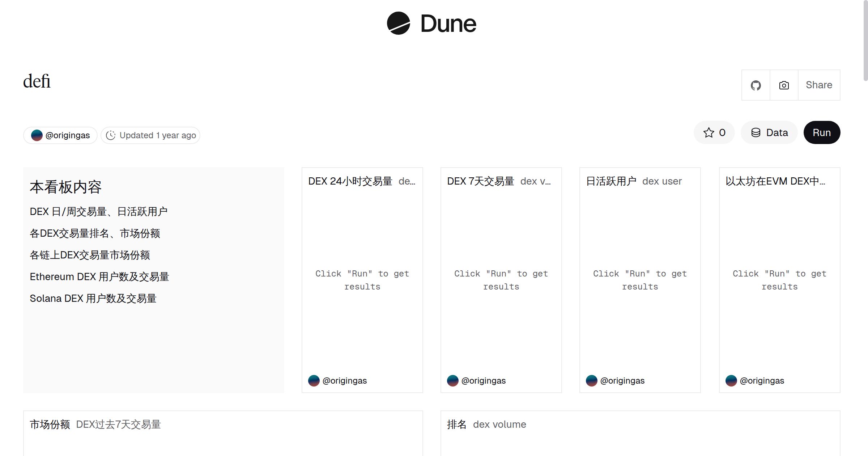Toggle the favorite star showing 0
This screenshot has height=456, width=868.
coord(714,132)
